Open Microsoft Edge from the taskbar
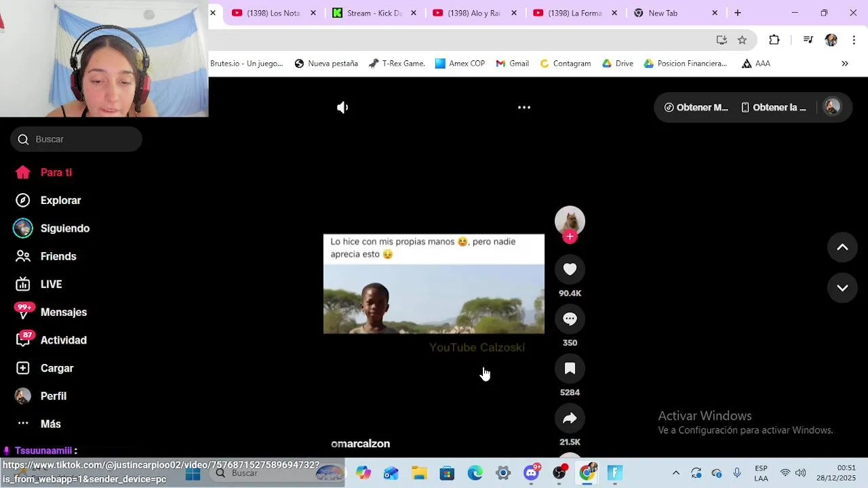868x488 pixels. coord(475,473)
